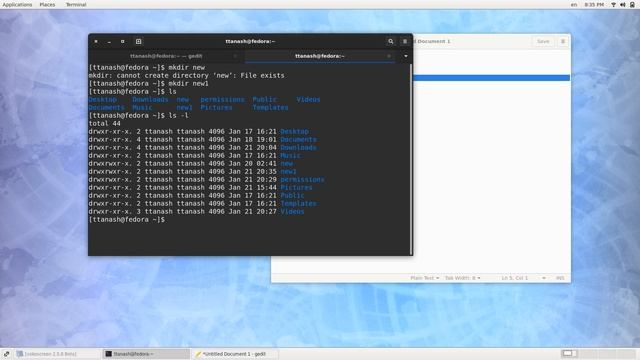This screenshot has width=640, height=360.
Task: Click the Save button in gedit
Action: pos(543,41)
